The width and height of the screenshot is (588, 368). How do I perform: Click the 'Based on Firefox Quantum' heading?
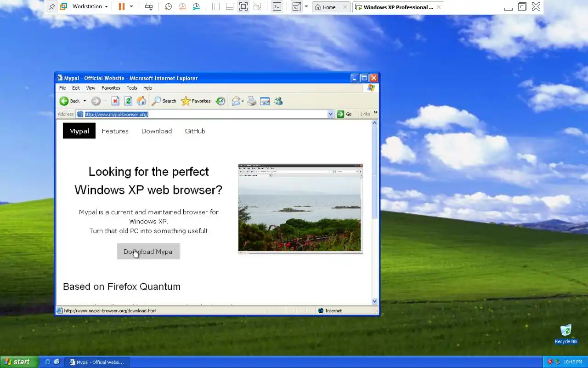tap(122, 287)
